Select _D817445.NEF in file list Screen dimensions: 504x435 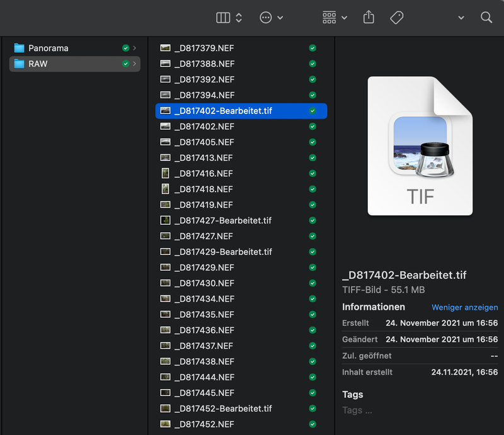[204, 393]
